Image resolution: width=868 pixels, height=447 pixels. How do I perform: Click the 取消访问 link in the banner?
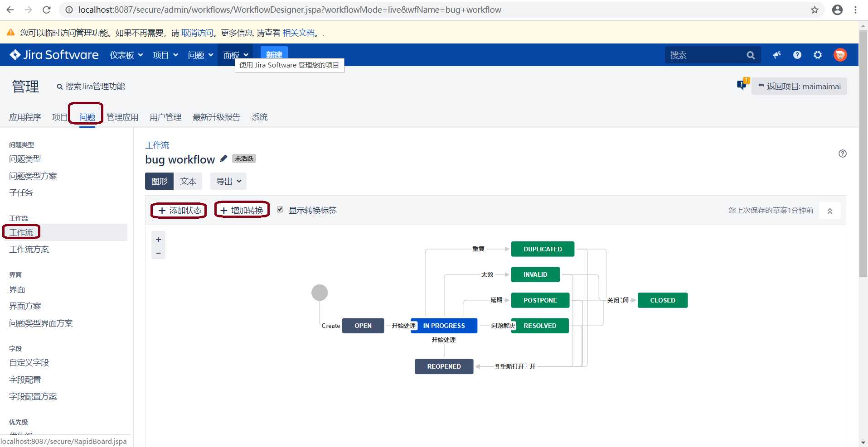coord(197,33)
